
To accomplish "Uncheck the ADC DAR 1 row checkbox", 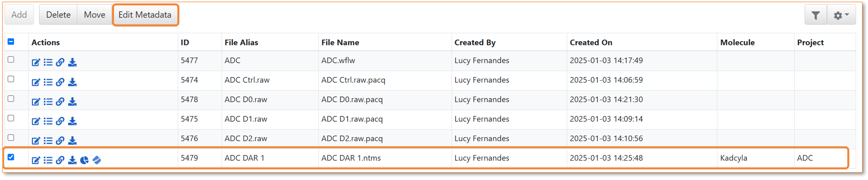I will (11, 157).
